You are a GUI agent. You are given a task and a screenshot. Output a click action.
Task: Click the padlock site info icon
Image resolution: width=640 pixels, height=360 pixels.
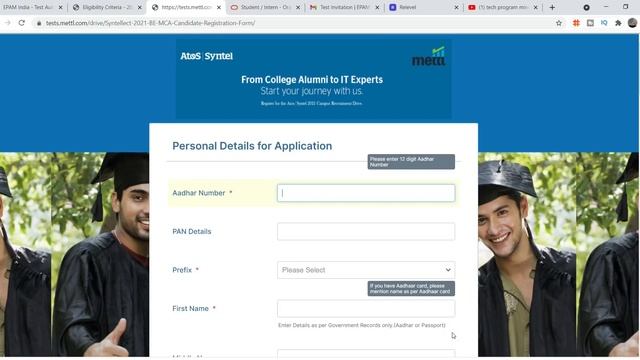point(39,23)
